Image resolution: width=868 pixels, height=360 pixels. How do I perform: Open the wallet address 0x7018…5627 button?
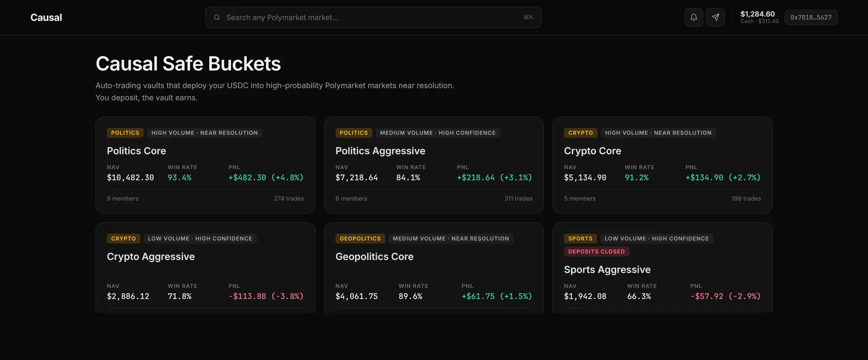(x=811, y=17)
